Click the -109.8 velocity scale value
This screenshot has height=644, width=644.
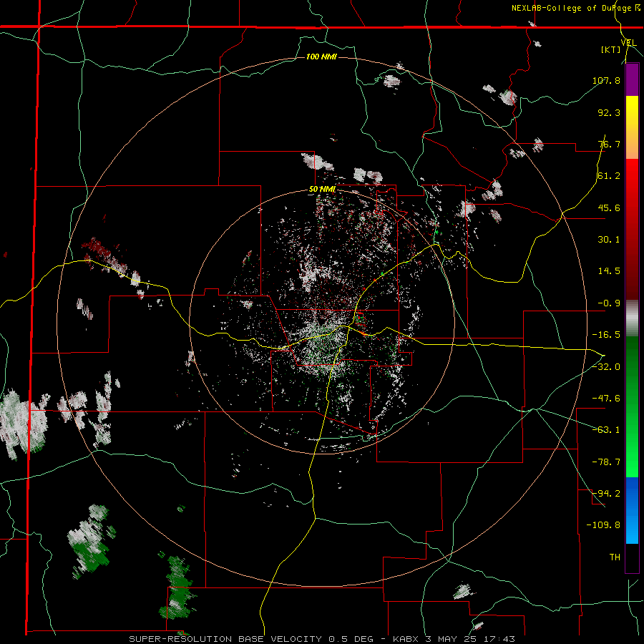603,525
